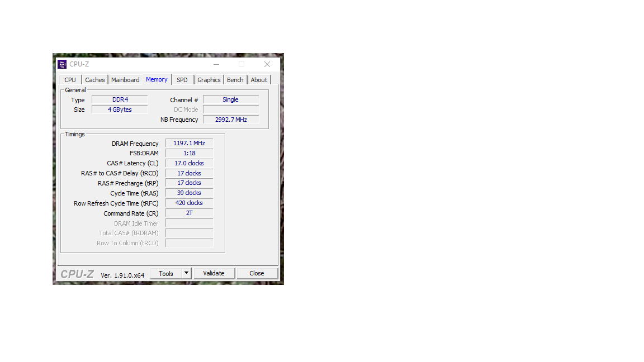Click the Row Refresh Cycle Time (tRFC) label
The width and height of the screenshot is (644, 362).
(x=116, y=203)
